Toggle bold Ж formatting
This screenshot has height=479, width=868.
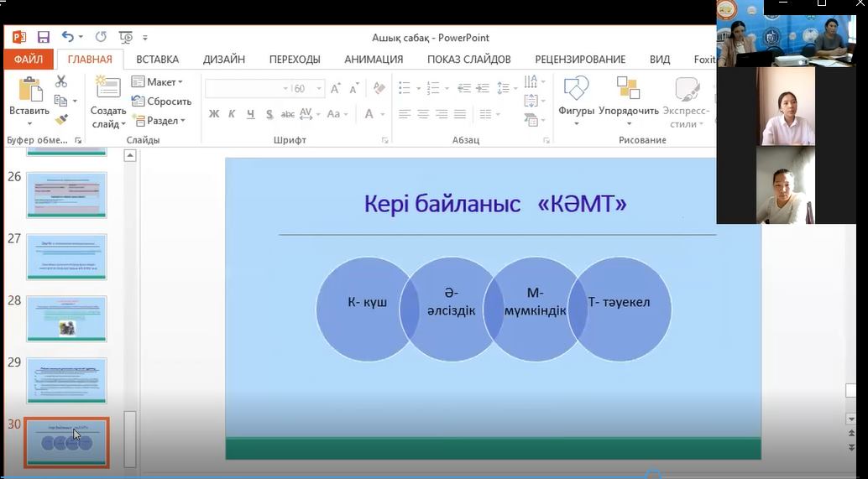click(x=214, y=114)
